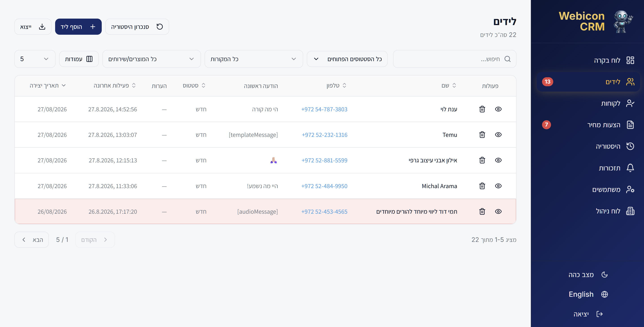
Task: Expand the כל המקורות sources dropdown
Action: 254,59
